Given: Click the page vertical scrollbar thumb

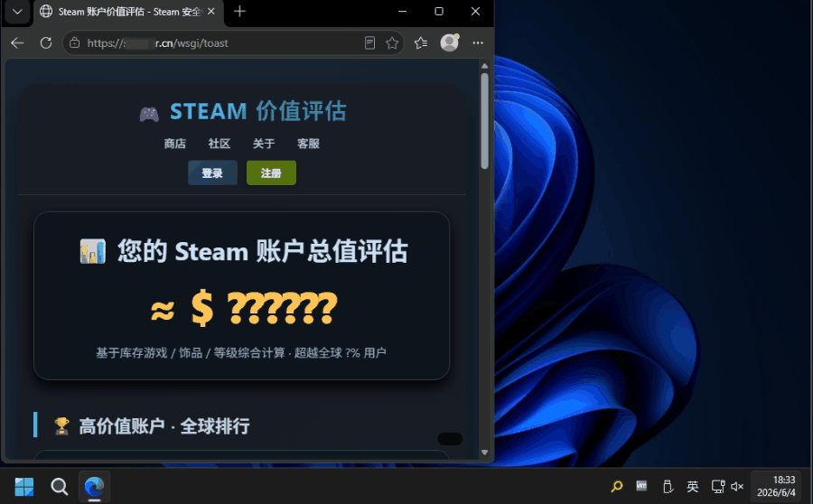Looking at the screenshot, I should pyautogui.click(x=485, y=121).
